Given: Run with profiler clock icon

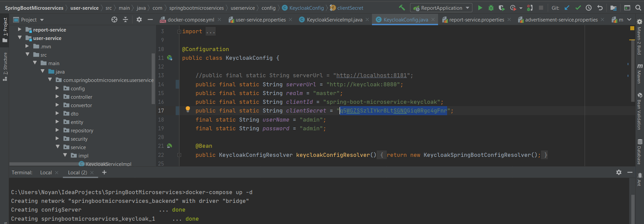Looking at the screenshot, I should pyautogui.click(x=513, y=8).
